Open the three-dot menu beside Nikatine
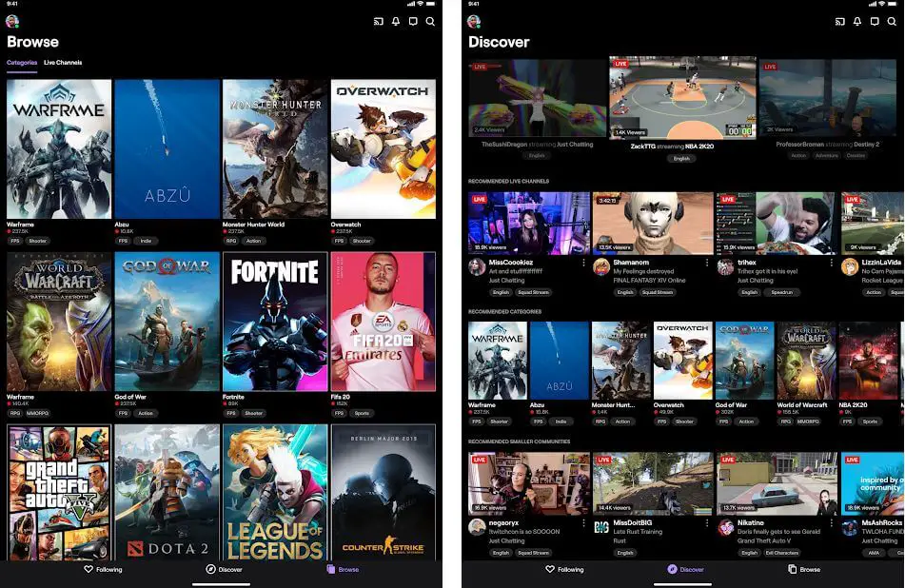Viewport: 905px width, 588px height. (831, 522)
